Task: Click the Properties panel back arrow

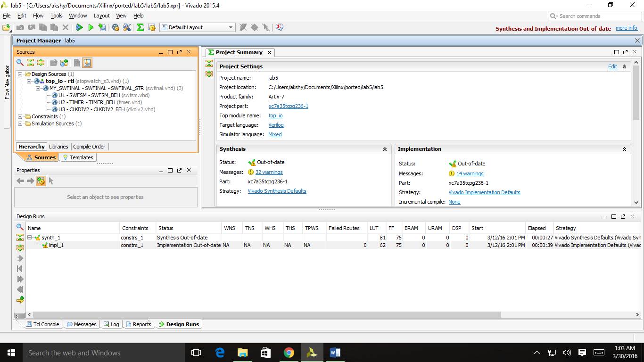Action: [20, 181]
